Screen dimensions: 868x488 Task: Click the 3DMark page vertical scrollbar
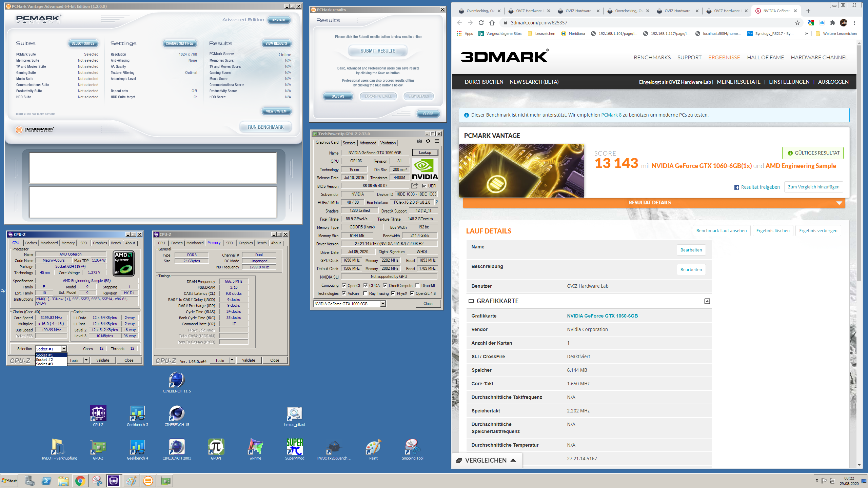pos(859,163)
